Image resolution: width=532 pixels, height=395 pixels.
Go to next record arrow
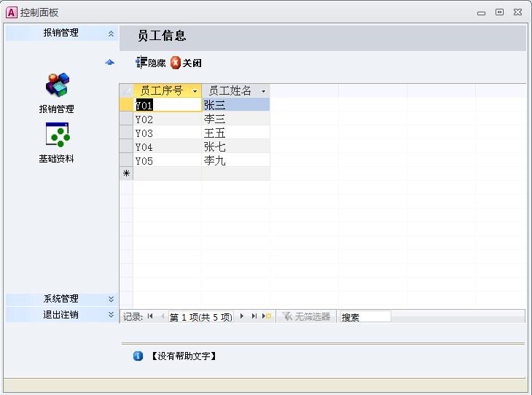242,316
